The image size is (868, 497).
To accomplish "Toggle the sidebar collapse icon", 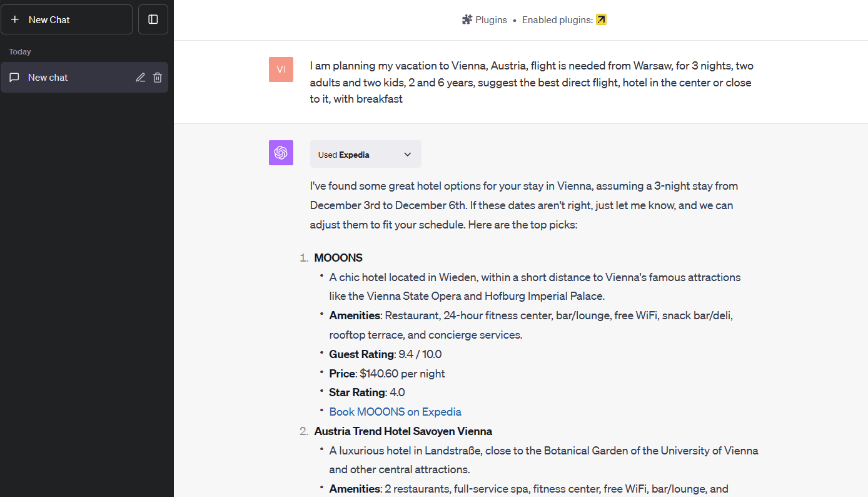I will [153, 19].
